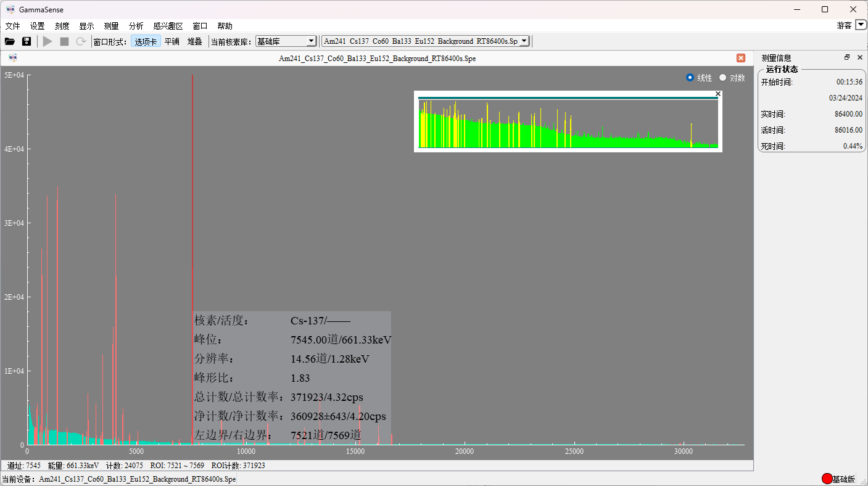Float the 测量信息 panel using undock icon
The image size is (868, 486).
tap(847, 57)
